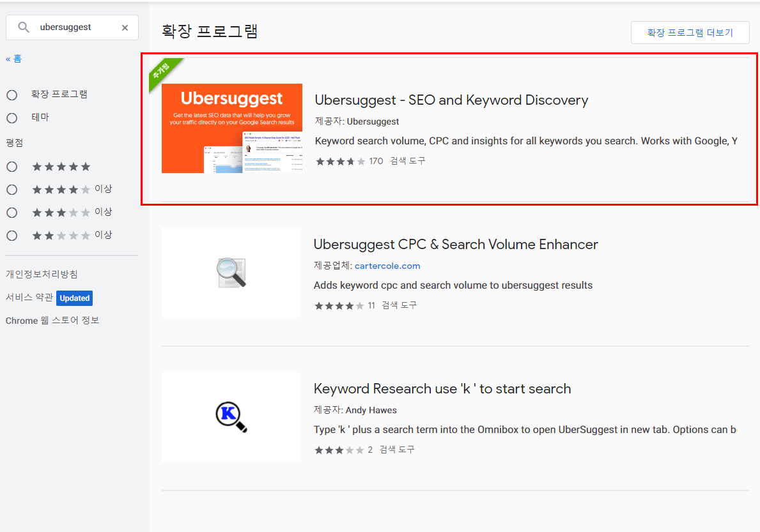The width and height of the screenshot is (760, 532).
Task: Focus the ubersuggest search field
Action: click(72, 27)
